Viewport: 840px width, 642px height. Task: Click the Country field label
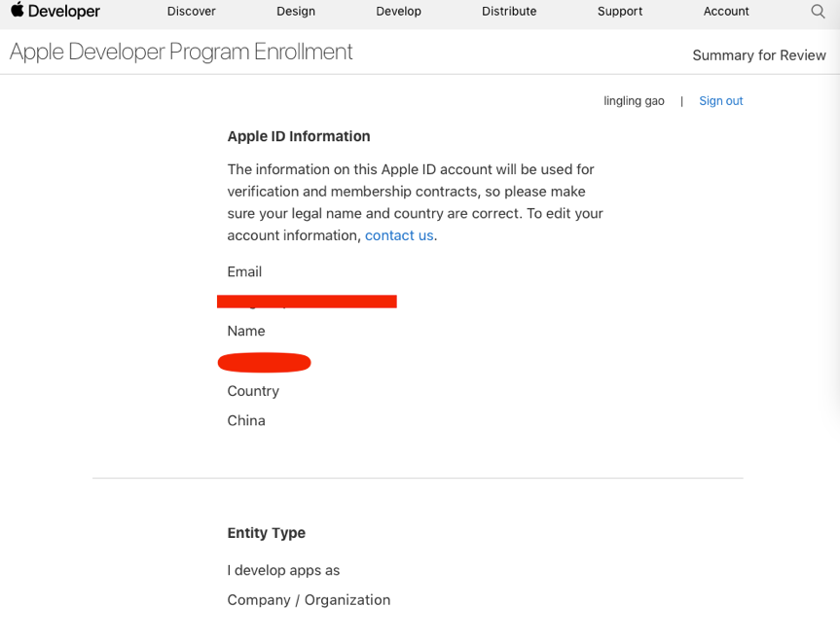pos(253,391)
